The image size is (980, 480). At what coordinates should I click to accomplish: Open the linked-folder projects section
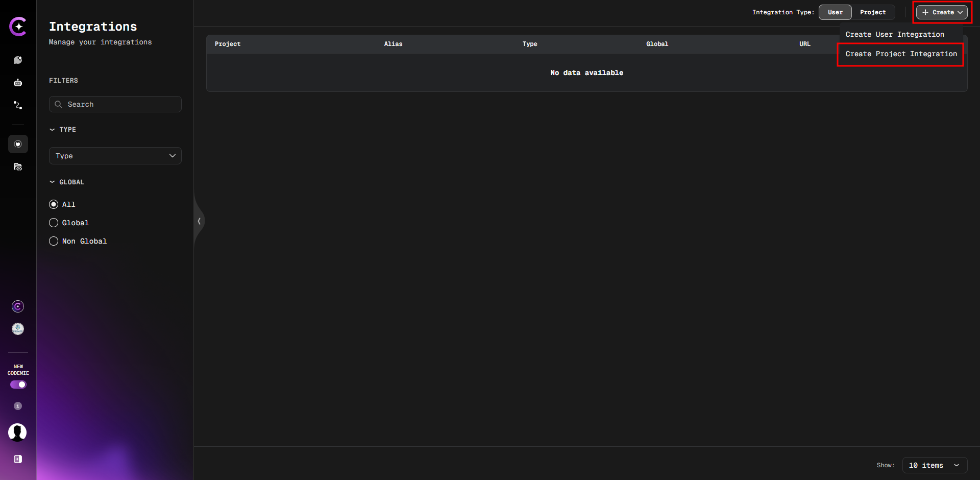pyautogui.click(x=18, y=166)
